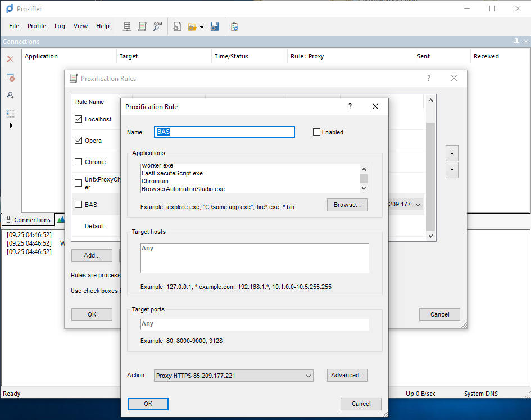Screen dimensions: 531x420
Task: Open Proxy Servers toolbar icon
Action: 127,26
